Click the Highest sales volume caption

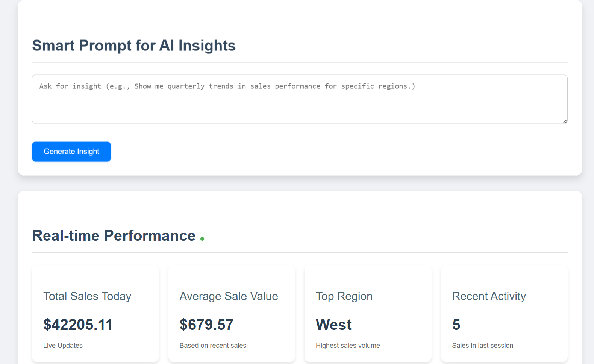tap(348, 346)
